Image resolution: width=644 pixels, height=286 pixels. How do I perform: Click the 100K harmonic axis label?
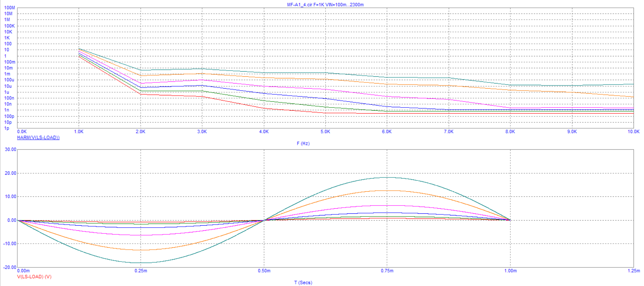[9, 26]
